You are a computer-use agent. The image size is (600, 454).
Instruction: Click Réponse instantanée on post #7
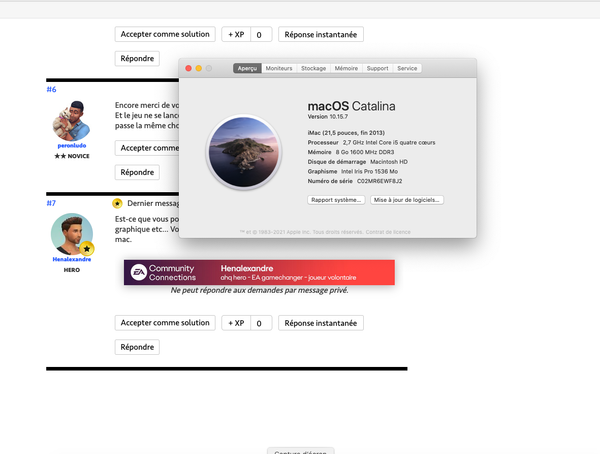[x=321, y=323]
